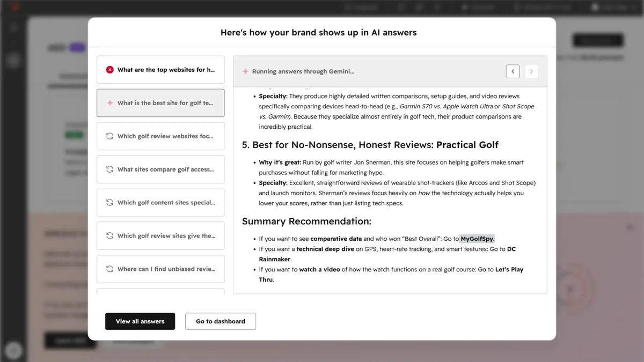
Task: Open the "What are the top websites for h..." prompt
Action: tap(160, 70)
